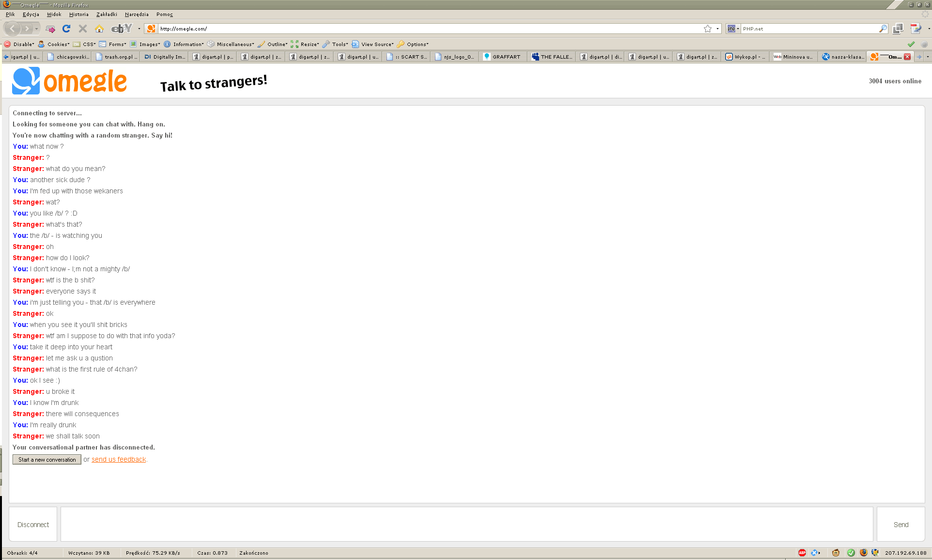Close the active Omegle tab
The width and height of the screenshot is (932, 560).
pyautogui.click(x=907, y=57)
